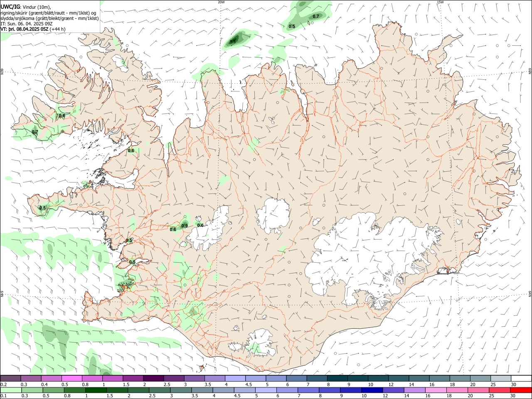Click the lower legend swatch starting at 25
532x399 pixels.
(x=499, y=390)
